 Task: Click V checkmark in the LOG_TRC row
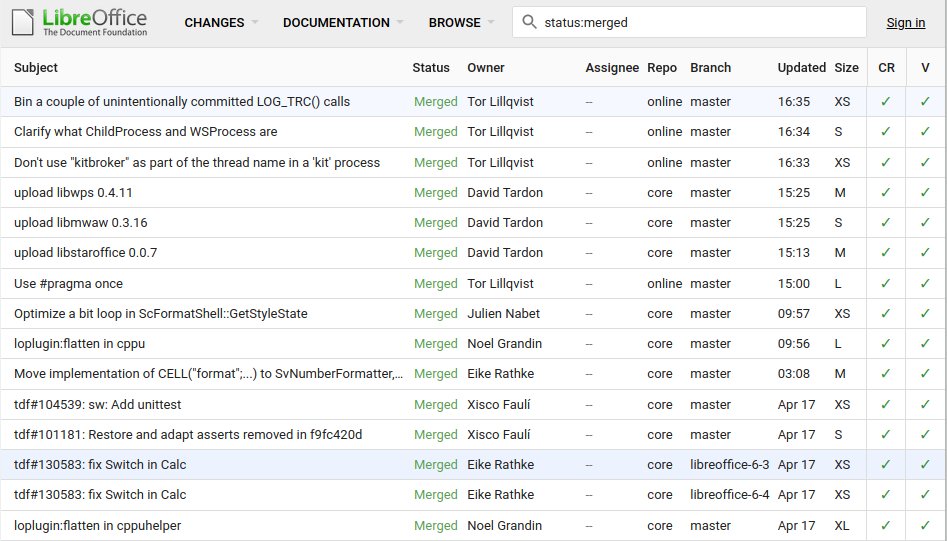[925, 101]
